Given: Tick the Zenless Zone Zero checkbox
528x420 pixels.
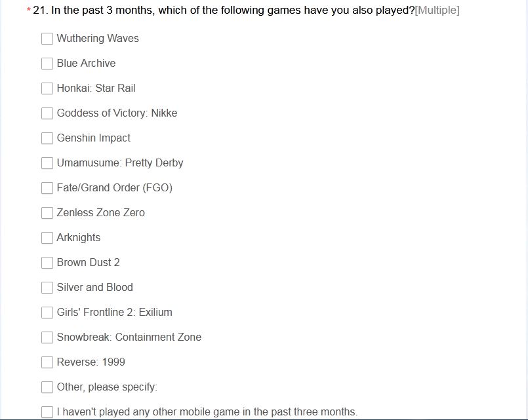Looking at the screenshot, I should [x=47, y=213].
